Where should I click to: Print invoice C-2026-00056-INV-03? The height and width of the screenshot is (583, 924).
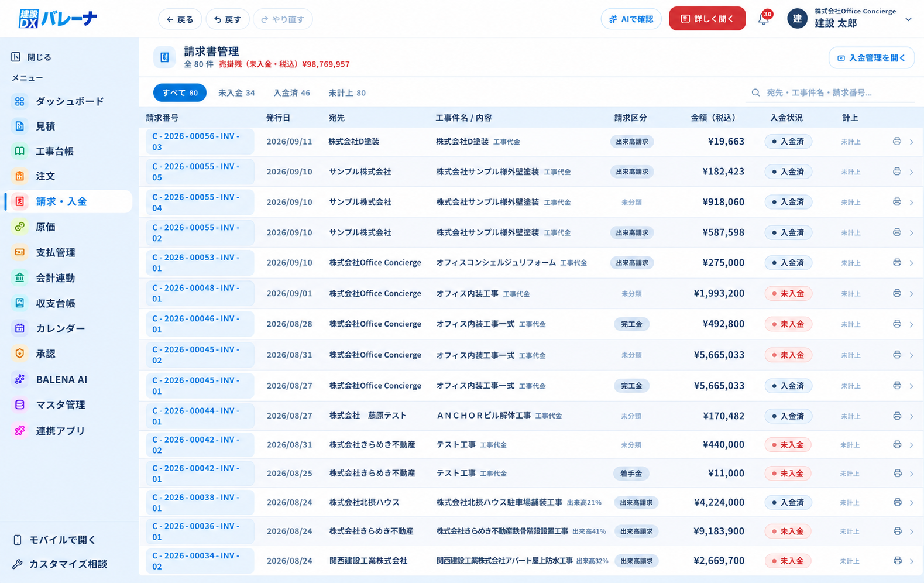[x=896, y=142]
